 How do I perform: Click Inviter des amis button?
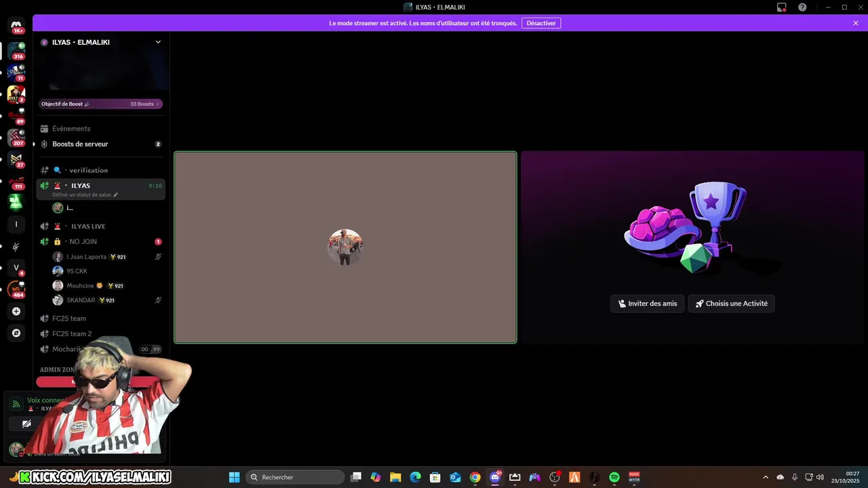(647, 304)
